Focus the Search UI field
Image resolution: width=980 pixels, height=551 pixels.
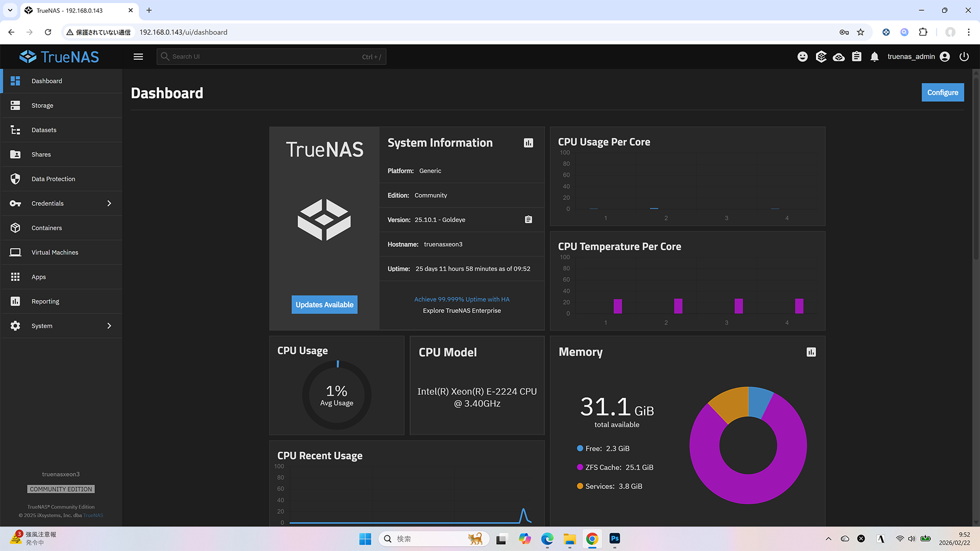pos(265,57)
